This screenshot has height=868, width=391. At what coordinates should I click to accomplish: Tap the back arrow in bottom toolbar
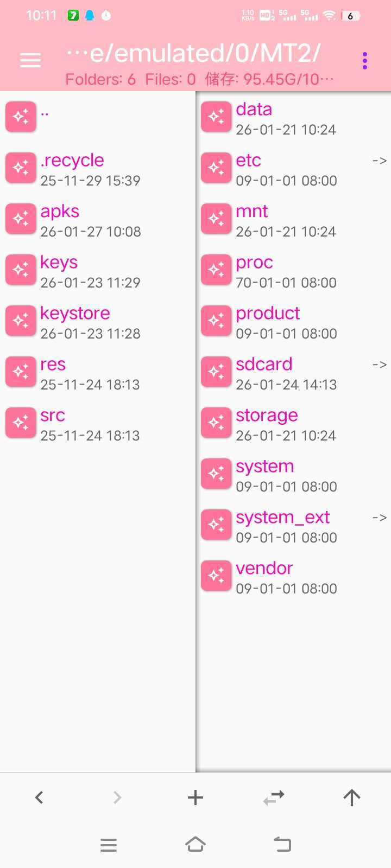tap(39, 797)
